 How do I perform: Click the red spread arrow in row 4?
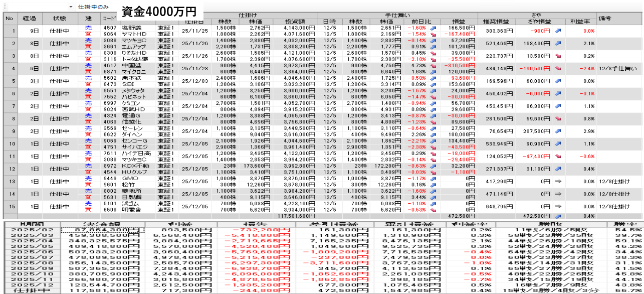(557, 68)
